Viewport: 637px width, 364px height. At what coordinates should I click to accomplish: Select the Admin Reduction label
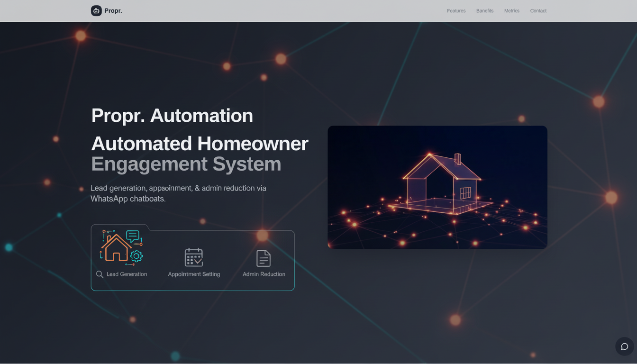[264, 274]
